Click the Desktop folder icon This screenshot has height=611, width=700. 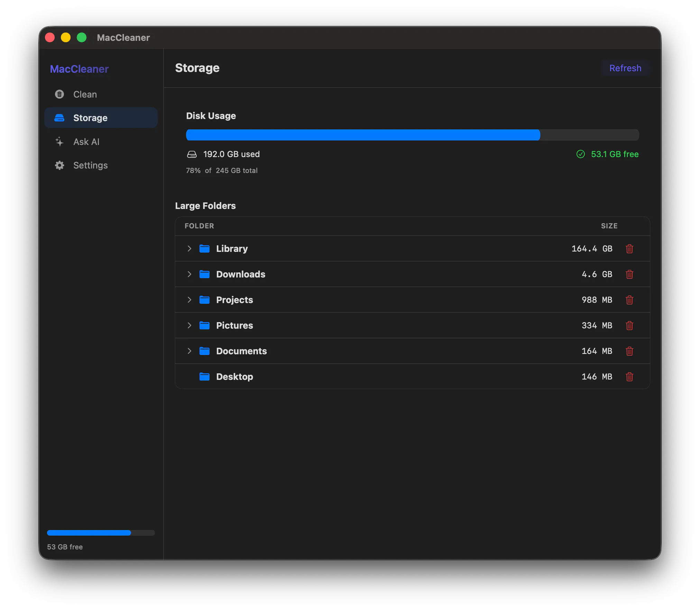coord(204,377)
